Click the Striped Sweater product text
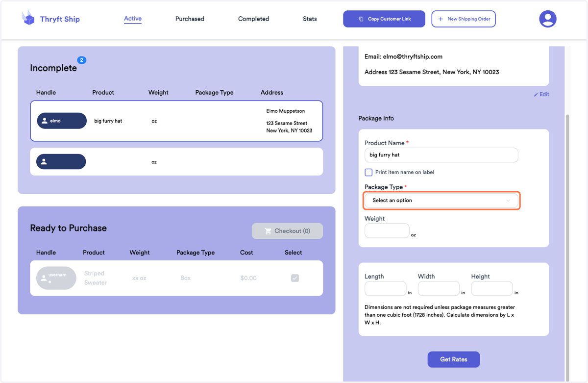This screenshot has width=588, height=383. click(96, 278)
